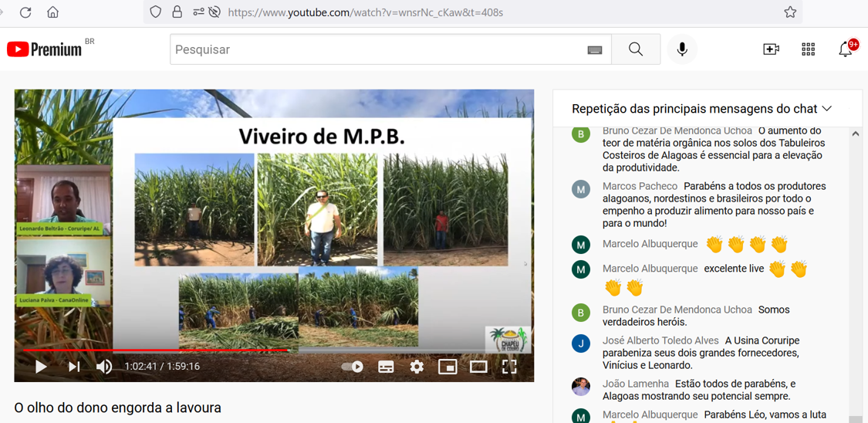Skip to next video

[74, 367]
